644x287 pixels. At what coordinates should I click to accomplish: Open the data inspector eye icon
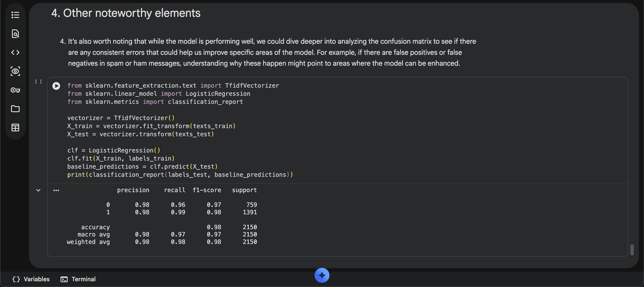point(15,71)
